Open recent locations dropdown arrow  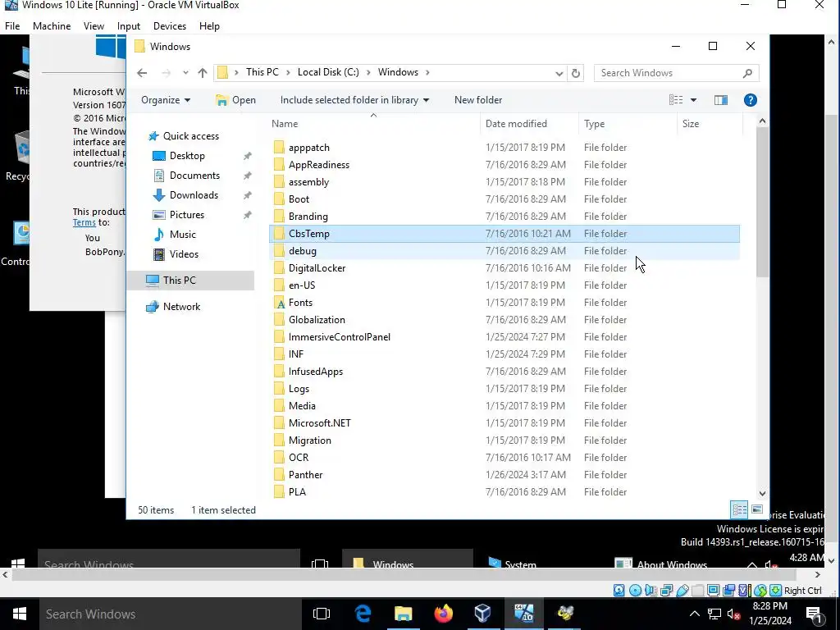tap(185, 73)
